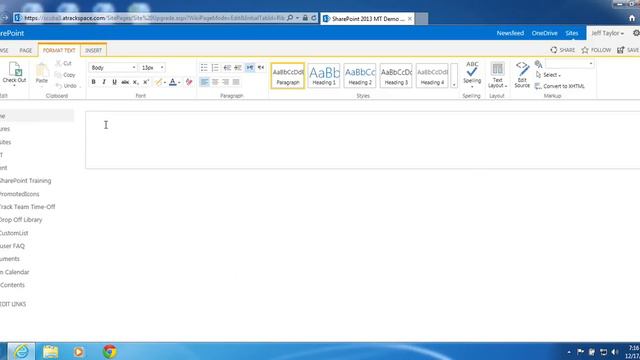Select the Heading 1 style
The width and height of the screenshot is (640, 360).
pos(324,76)
